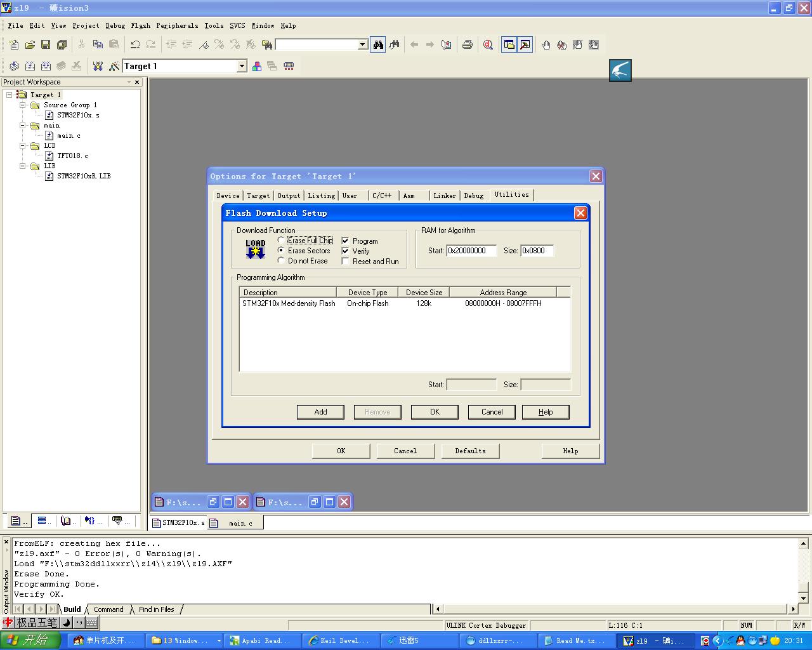Save all files with the stacked-disks icon
Image resolution: width=812 pixels, height=650 pixels.
62,44
